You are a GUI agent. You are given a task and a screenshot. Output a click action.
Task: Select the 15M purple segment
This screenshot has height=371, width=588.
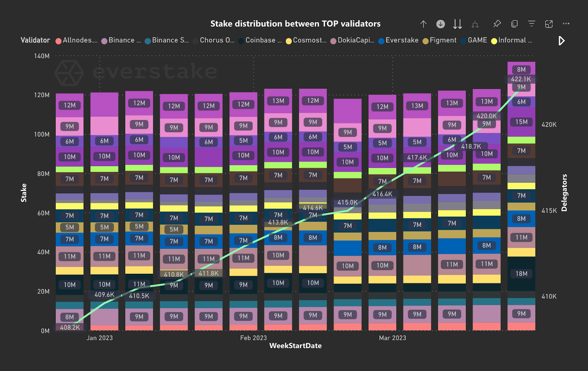click(521, 122)
